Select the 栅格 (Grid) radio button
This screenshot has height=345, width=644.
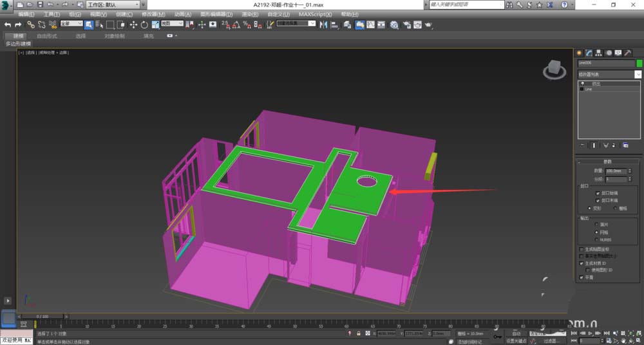(615, 209)
